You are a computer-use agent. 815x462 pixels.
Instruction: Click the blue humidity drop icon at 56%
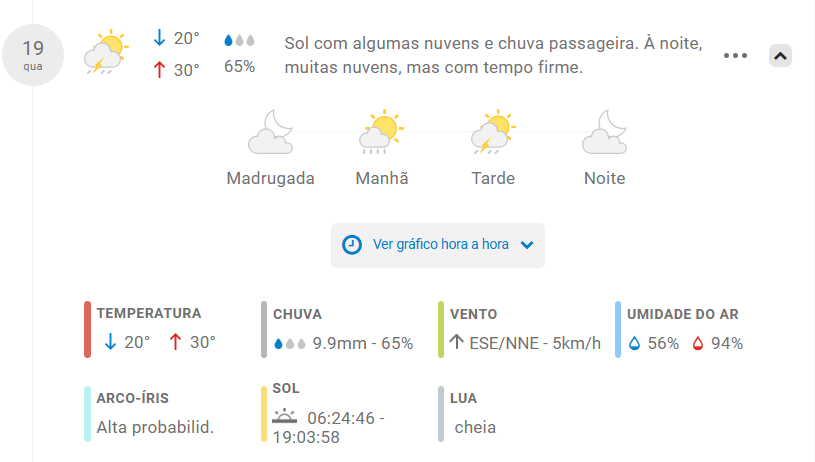[635, 343]
